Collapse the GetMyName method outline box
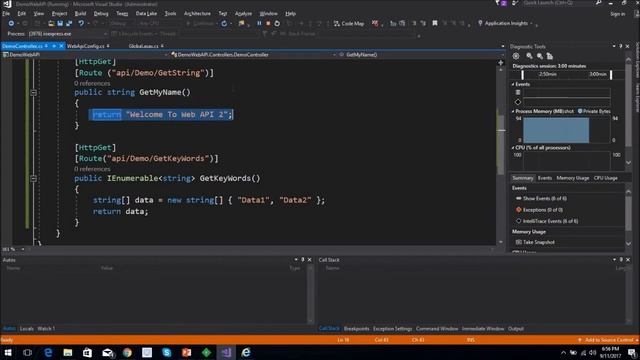 point(33,93)
